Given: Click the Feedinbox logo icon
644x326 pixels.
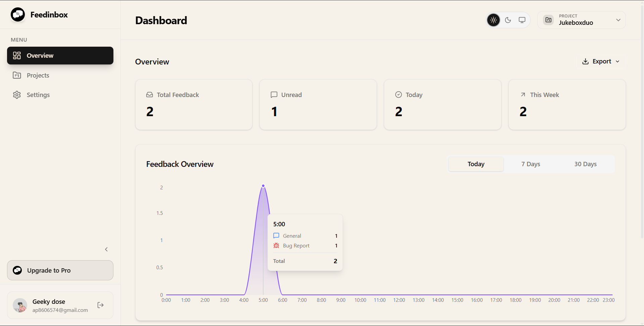Looking at the screenshot, I should click(17, 14).
